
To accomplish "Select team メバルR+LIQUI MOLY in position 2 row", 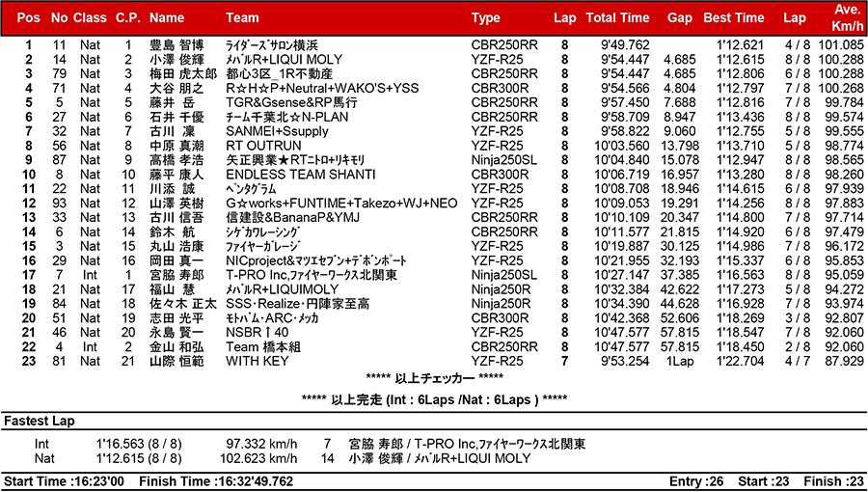I will pos(284,60).
